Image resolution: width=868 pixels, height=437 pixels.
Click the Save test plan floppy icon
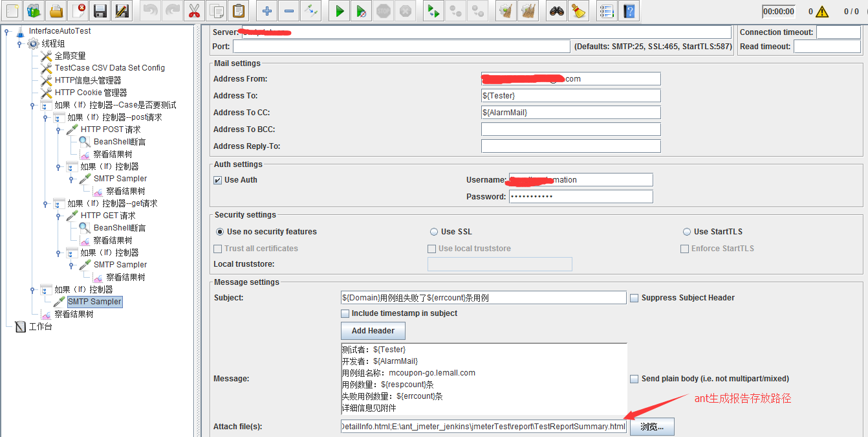[x=100, y=11]
